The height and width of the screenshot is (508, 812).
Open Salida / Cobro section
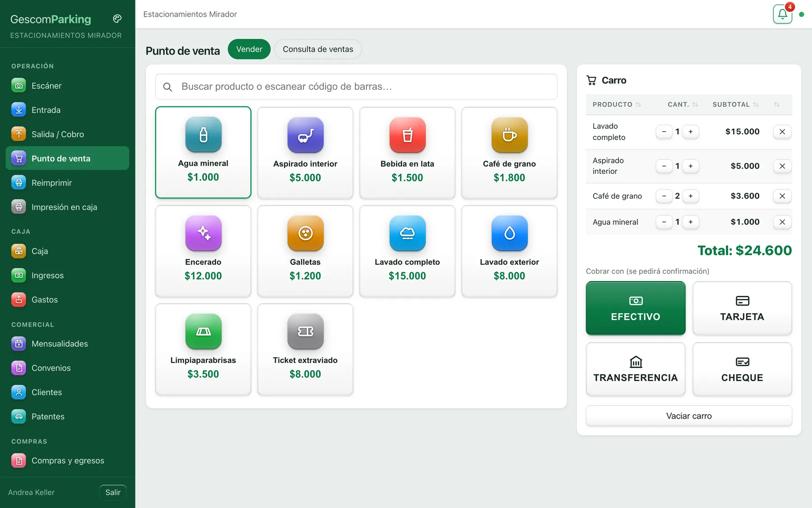[67, 135]
